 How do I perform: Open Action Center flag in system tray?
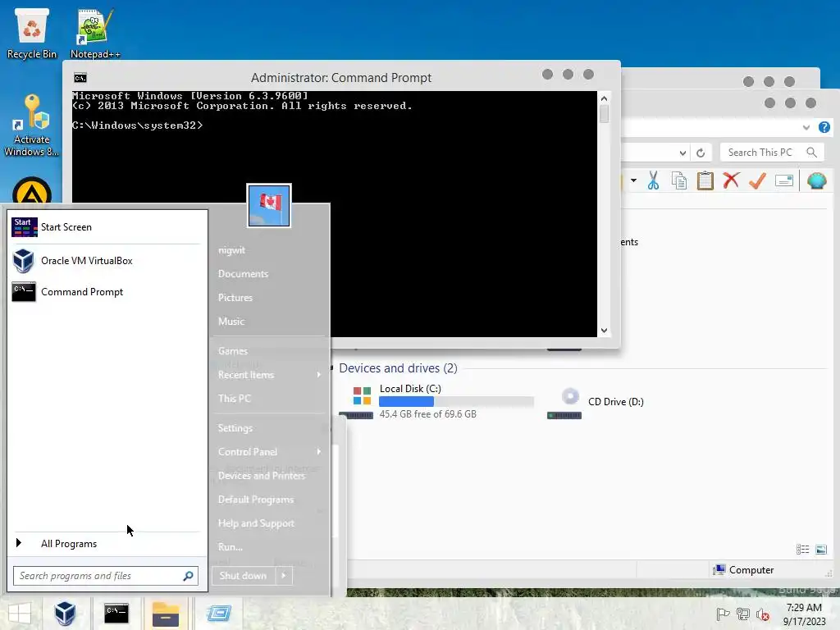coord(723,614)
